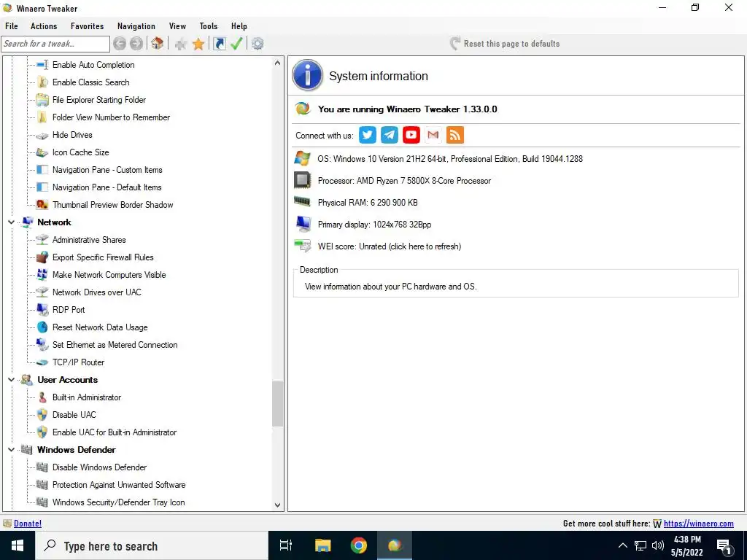Select Protection Against Unwanted Software
Image resolution: width=747 pixels, height=560 pixels.
(x=119, y=485)
